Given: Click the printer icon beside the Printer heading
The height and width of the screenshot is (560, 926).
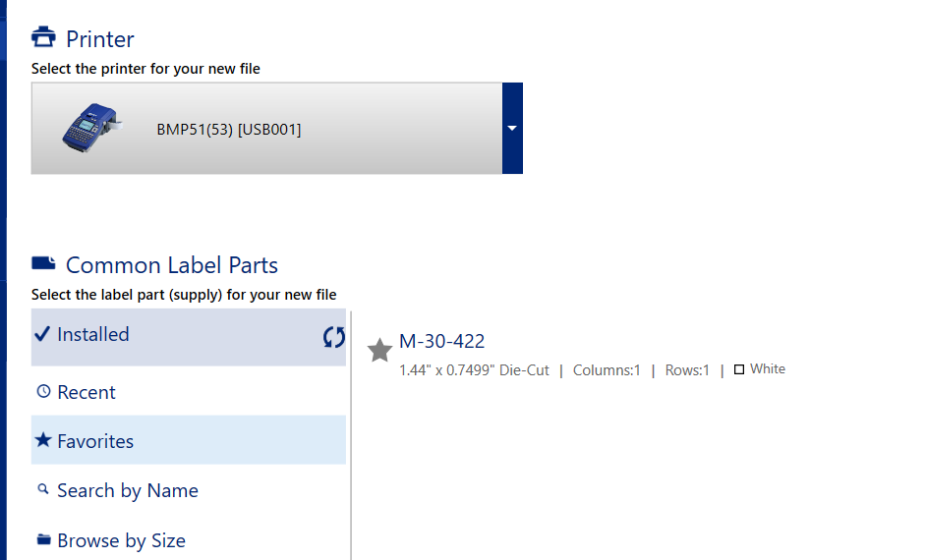Looking at the screenshot, I should pyautogui.click(x=43, y=38).
